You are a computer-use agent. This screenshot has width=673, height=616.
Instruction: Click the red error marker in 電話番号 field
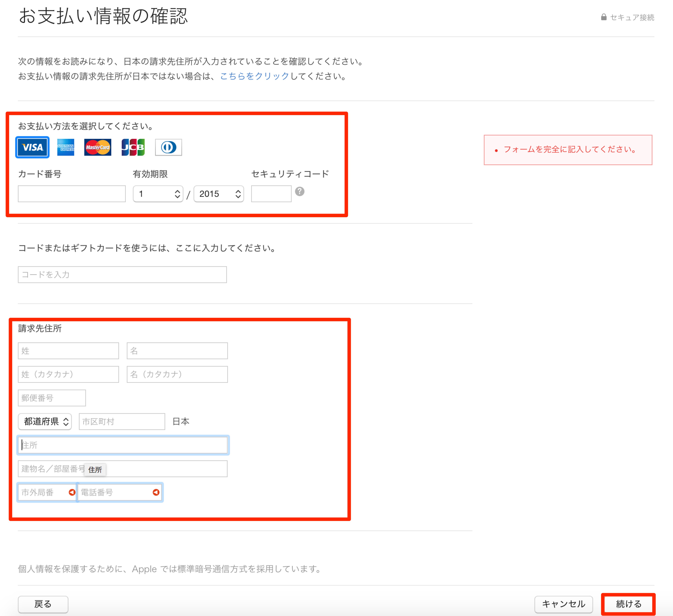click(156, 492)
